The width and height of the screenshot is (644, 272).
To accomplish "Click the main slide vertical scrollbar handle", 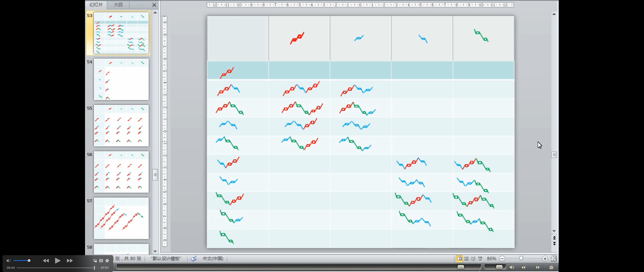I will pyautogui.click(x=554, y=155).
